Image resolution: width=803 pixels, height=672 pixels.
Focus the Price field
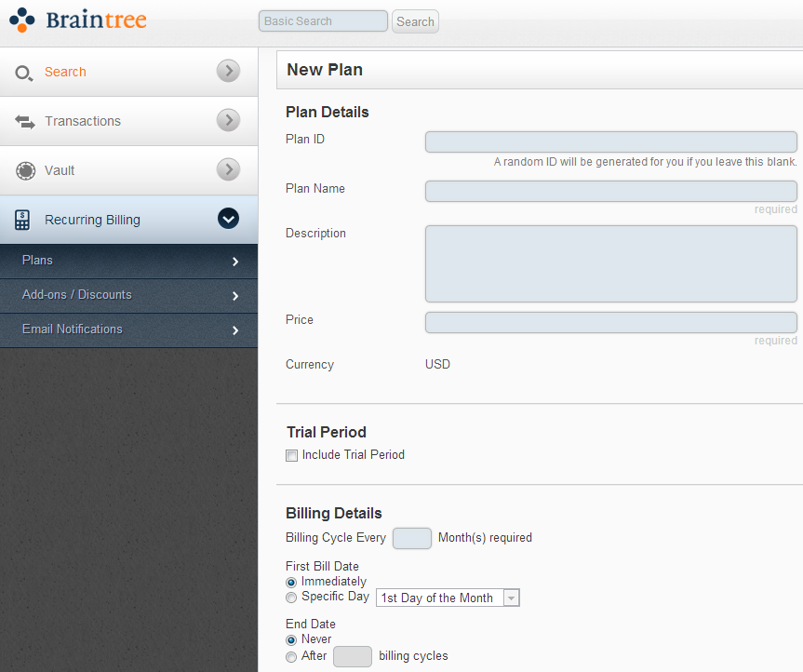(611, 323)
